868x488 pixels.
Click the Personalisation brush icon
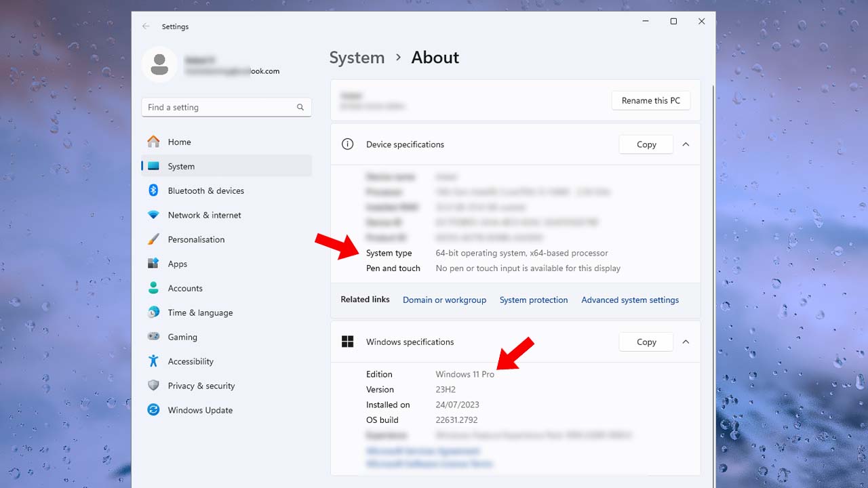(x=155, y=239)
